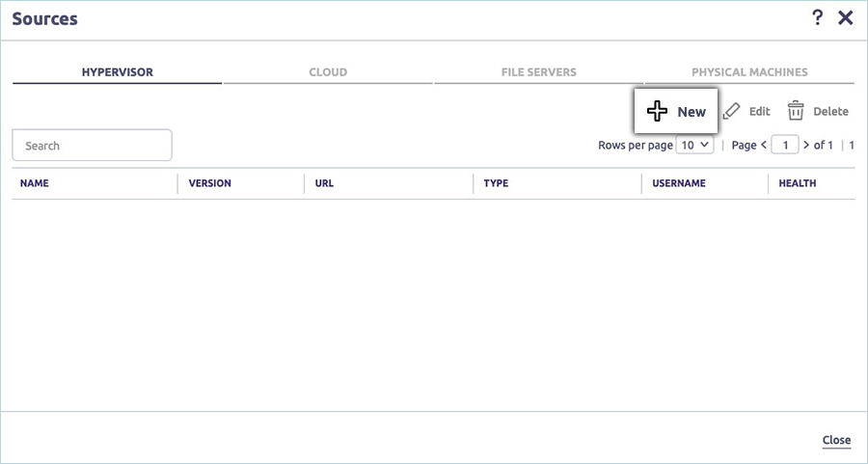The height and width of the screenshot is (464, 868).
Task: Switch to the Cloud tab
Action: pos(328,72)
